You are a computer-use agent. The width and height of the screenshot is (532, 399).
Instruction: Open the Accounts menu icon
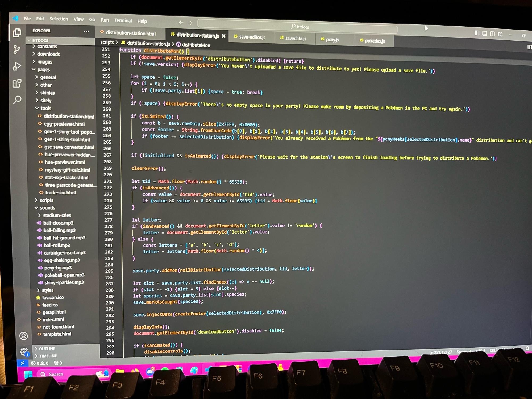coord(23,336)
